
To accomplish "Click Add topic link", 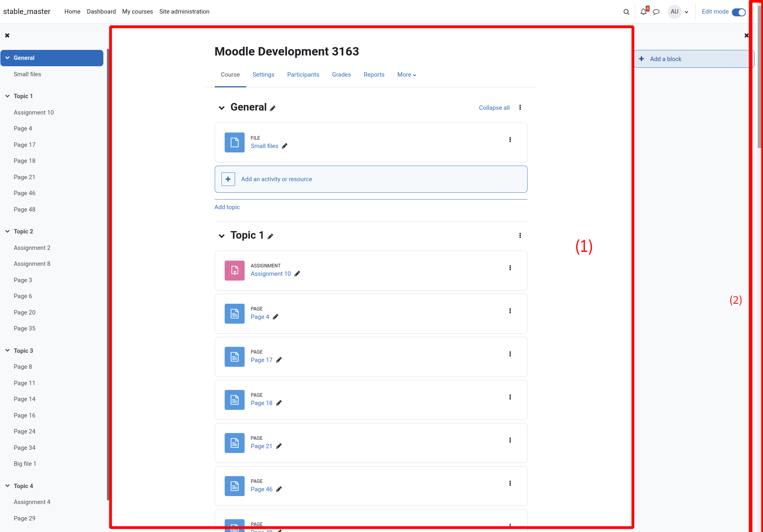I will tap(227, 207).
